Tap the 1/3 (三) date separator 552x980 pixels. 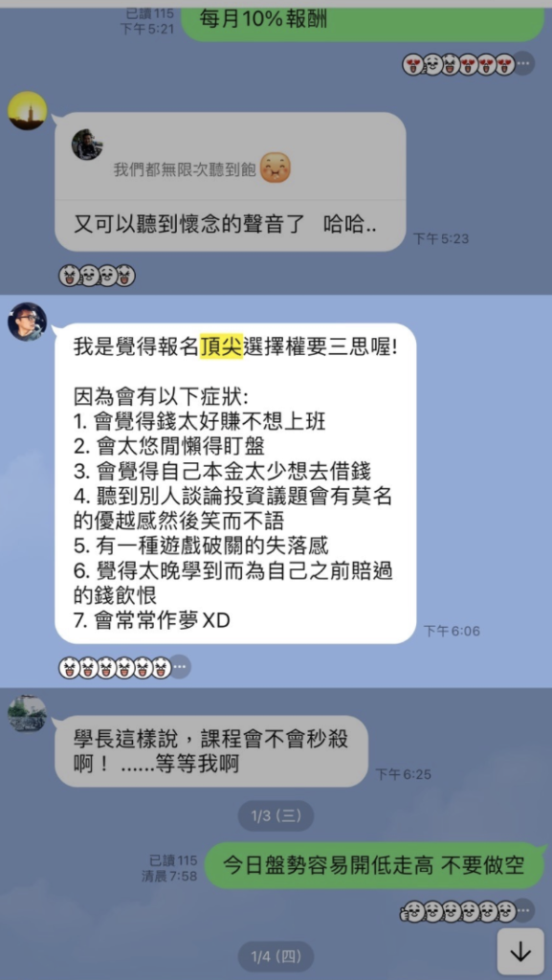276,815
